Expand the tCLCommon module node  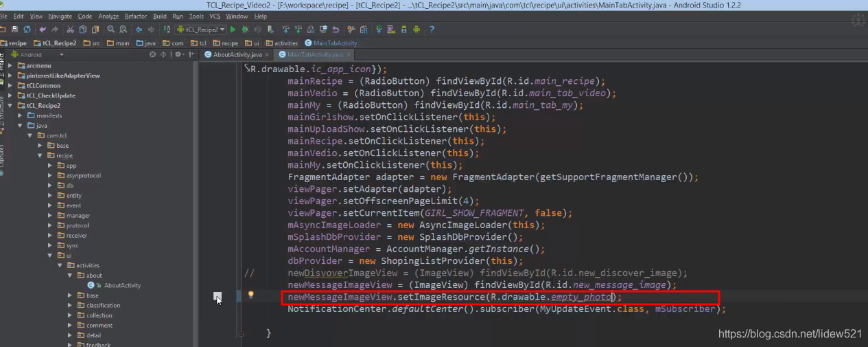[x=10, y=85]
